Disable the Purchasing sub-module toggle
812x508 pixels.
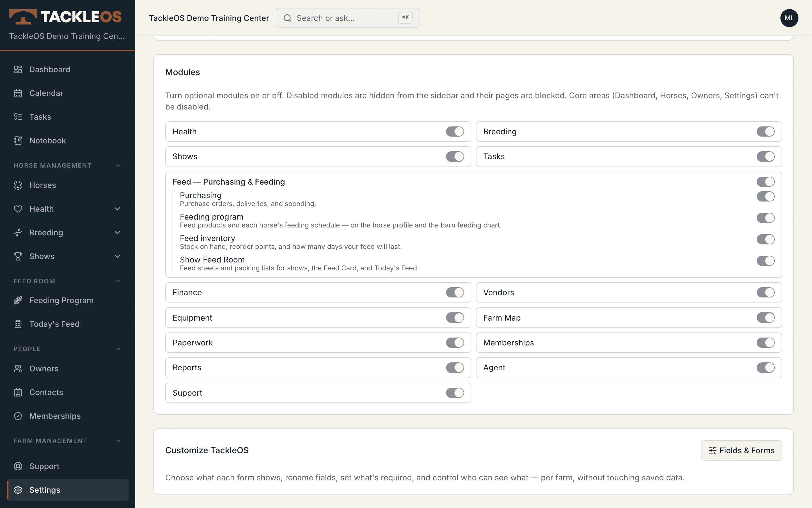766,196
